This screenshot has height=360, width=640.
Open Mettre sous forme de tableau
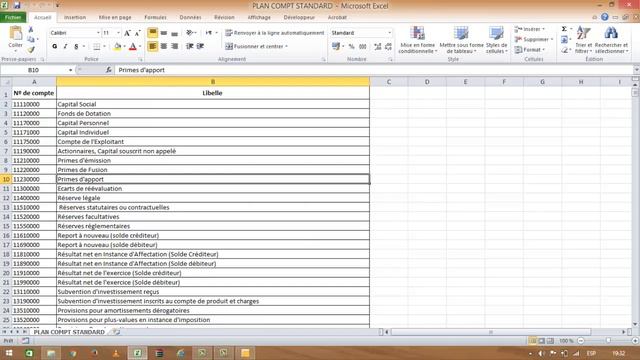[461, 40]
